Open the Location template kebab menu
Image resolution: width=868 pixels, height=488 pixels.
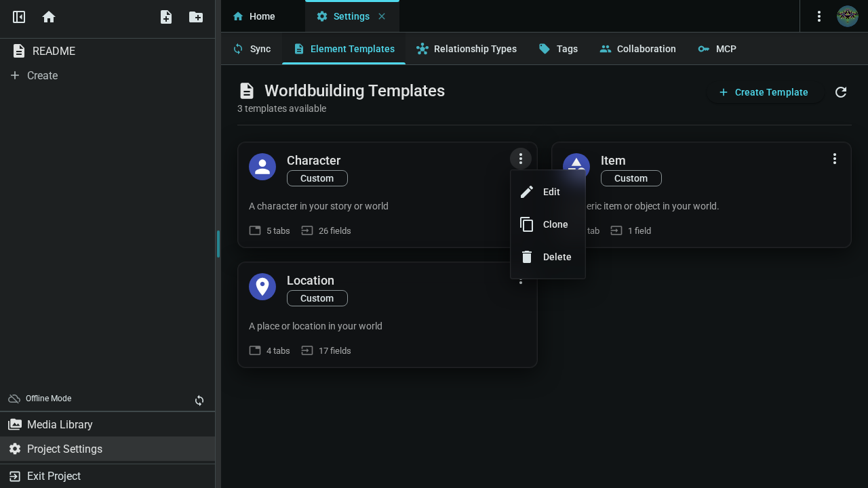pyautogui.click(x=521, y=279)
